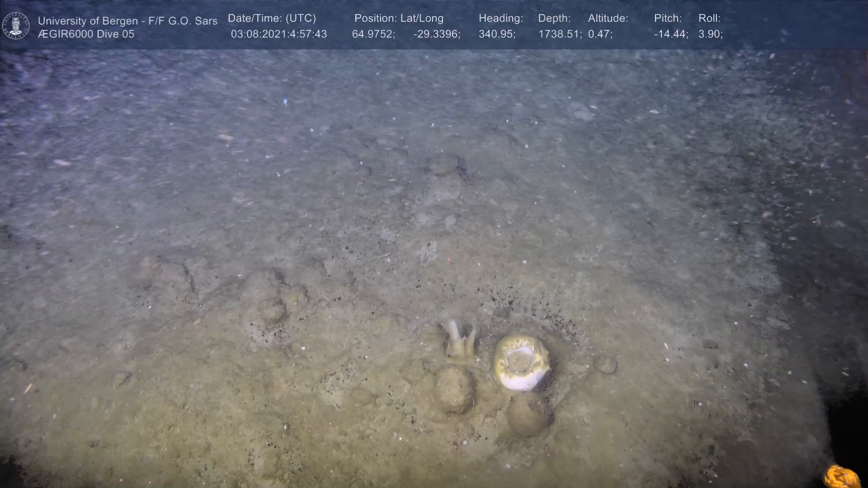Click the depth value 1738.51

pyautogui.click(x=559, y=34)
